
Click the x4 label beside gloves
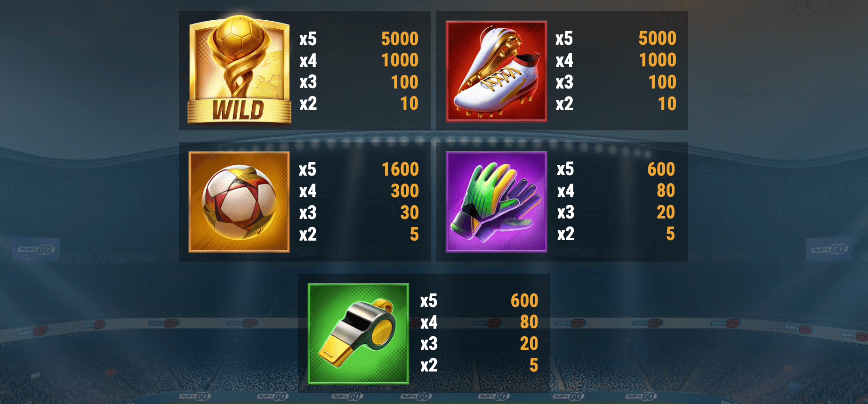point(566,191)
